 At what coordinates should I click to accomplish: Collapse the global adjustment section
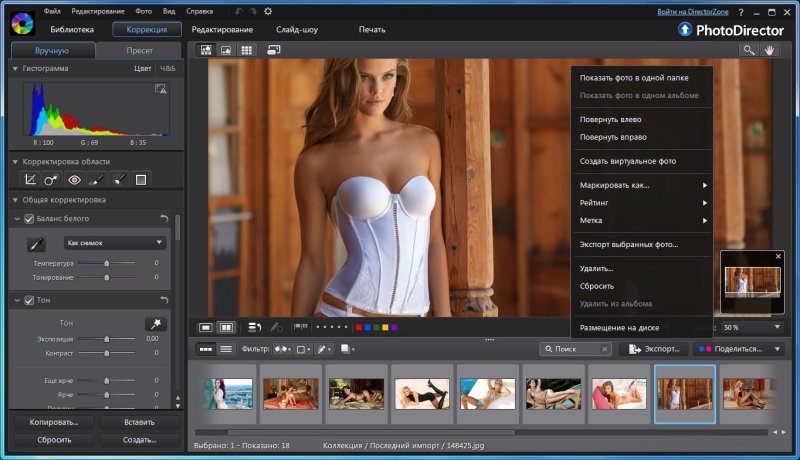coord(15,200)
